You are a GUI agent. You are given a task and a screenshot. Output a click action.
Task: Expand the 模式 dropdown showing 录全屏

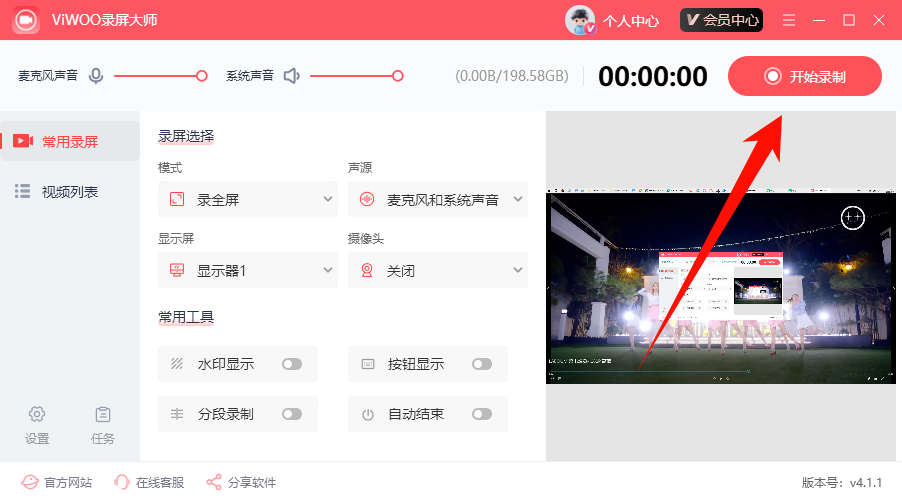tap(248, 200)
